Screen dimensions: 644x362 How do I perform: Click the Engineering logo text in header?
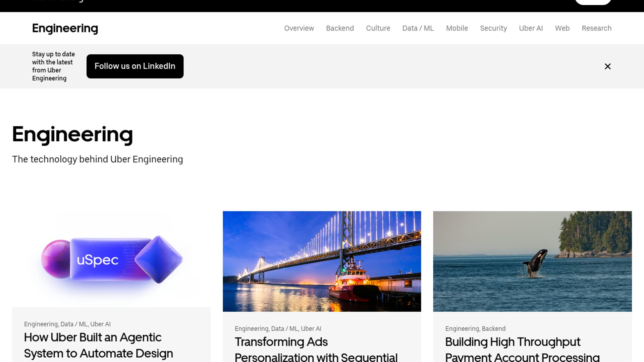click(x=65, y=28)
